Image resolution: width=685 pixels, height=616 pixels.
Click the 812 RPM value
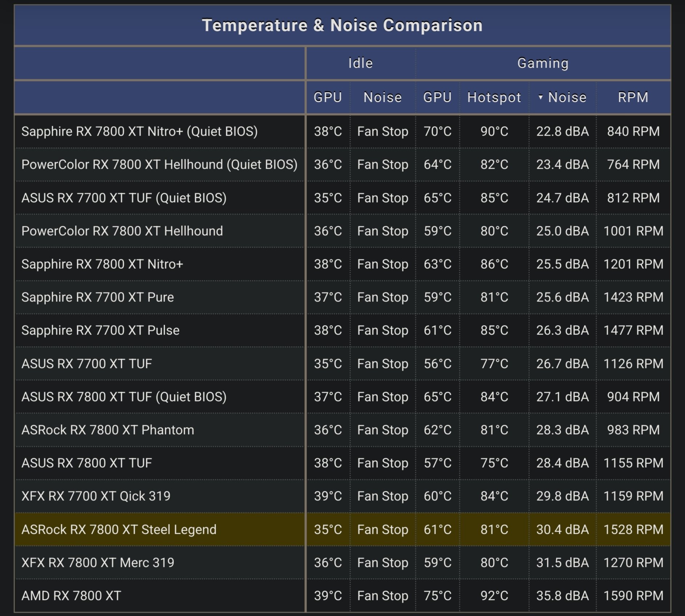point(633,198)
